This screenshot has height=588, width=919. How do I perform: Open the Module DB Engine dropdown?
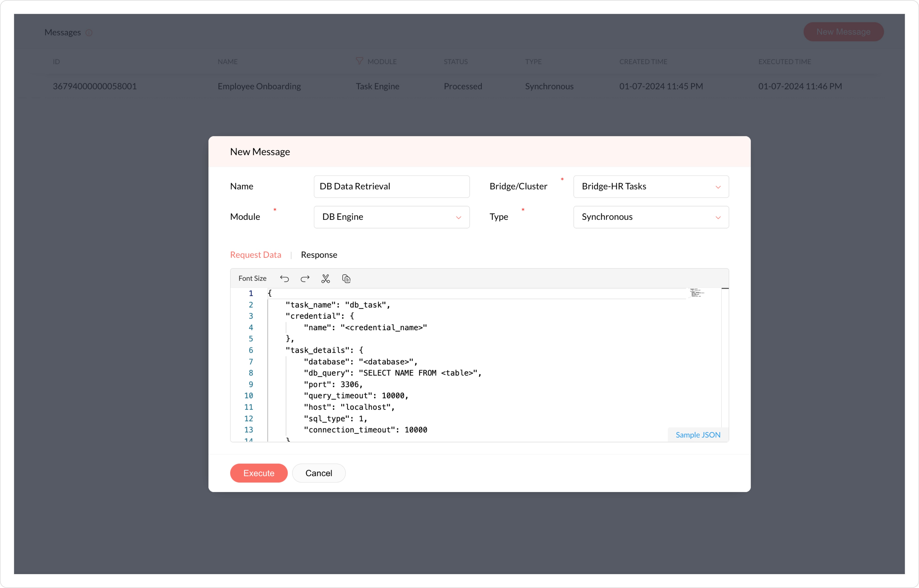click(391, 217)
